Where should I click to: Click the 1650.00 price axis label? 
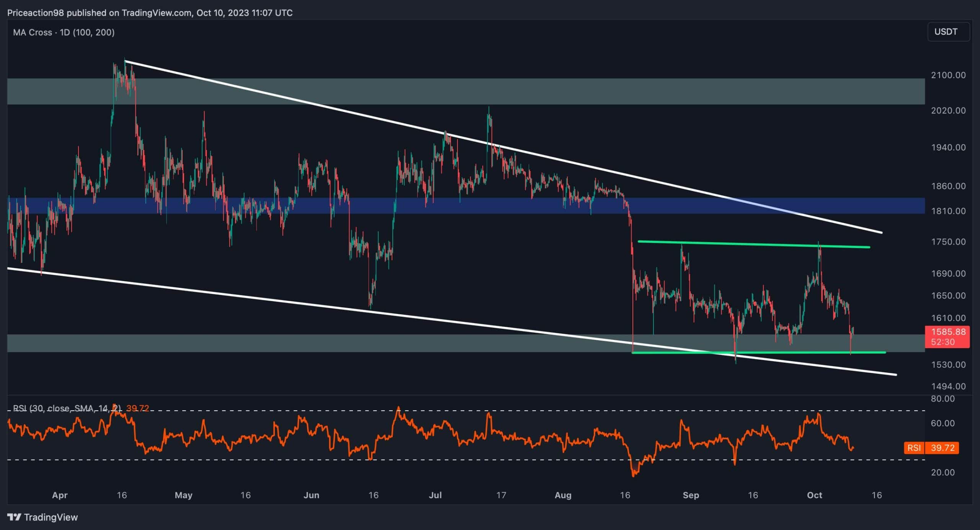click(948, 295)
